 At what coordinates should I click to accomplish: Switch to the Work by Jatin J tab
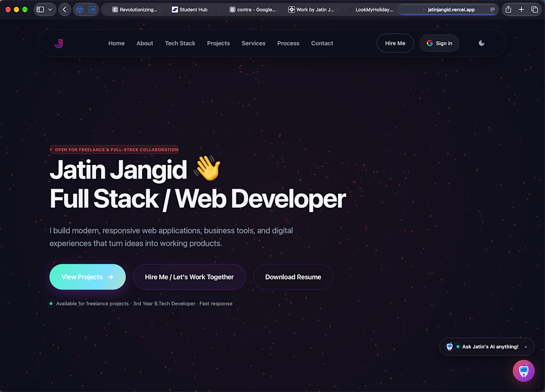(311, 9)
